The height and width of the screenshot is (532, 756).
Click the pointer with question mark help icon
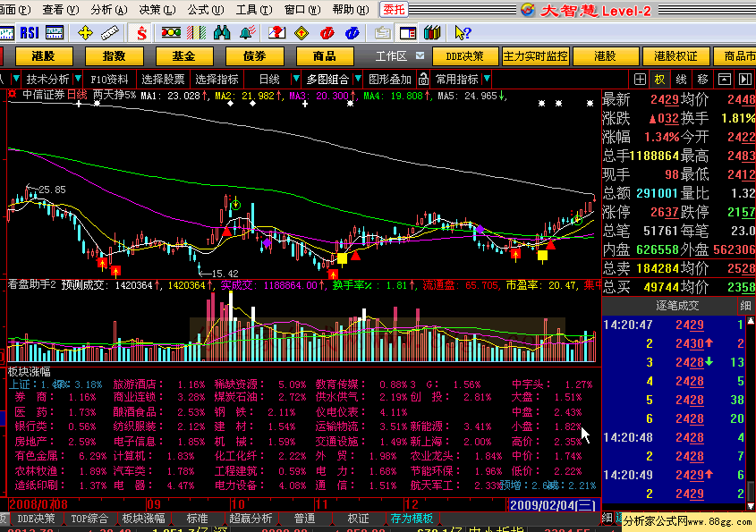click(463, 33)
